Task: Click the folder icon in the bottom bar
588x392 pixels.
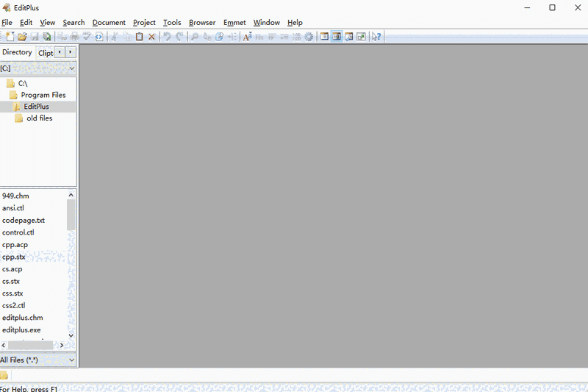Action: pos(4,375)
